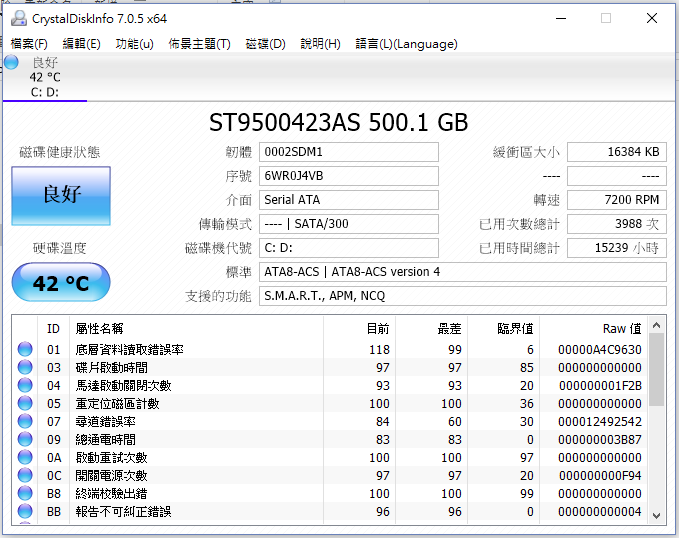Viewport: 679px width, 538px height.
Task: Select the row 總通電時間
Action: (330, 439)
